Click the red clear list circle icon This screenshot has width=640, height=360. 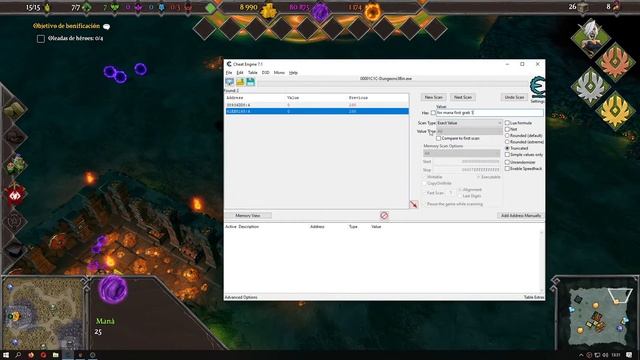[384, 215]
